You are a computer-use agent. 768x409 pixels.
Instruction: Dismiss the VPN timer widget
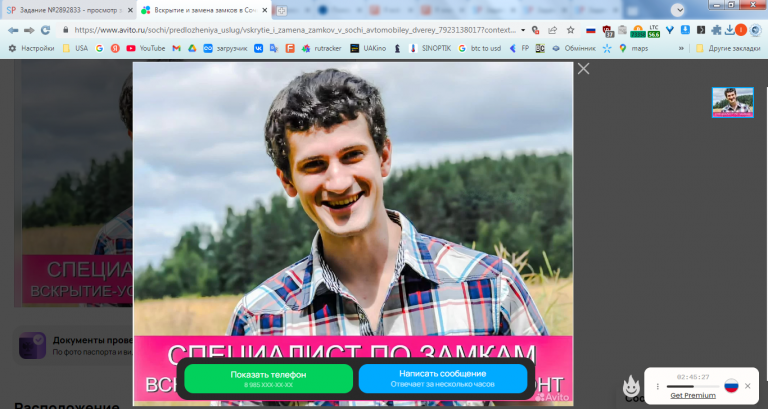[x=747, y=386]
